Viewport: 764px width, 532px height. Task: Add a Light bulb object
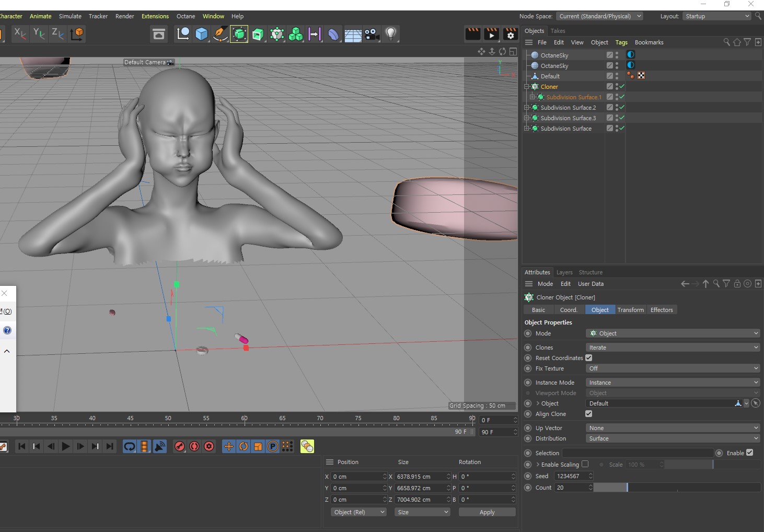391,34
